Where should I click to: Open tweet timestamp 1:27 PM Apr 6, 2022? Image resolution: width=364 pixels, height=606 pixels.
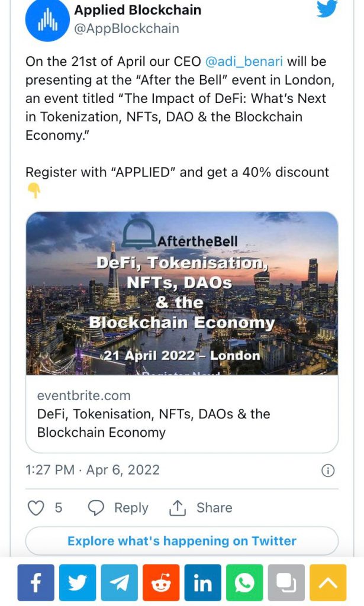92,470
